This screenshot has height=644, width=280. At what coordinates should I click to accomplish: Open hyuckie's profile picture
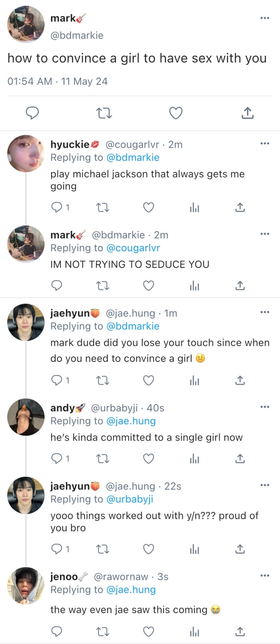point(26,154)
